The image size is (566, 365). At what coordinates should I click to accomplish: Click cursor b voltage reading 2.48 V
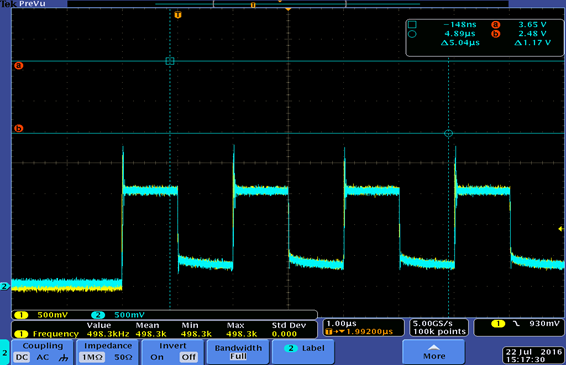click(532, 34)
